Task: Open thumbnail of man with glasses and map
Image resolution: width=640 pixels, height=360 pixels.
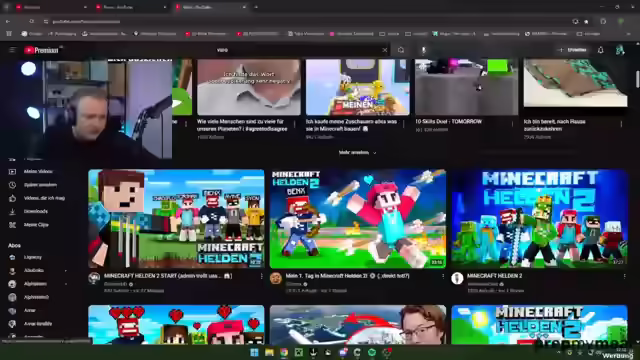Action: coord(358,324)
